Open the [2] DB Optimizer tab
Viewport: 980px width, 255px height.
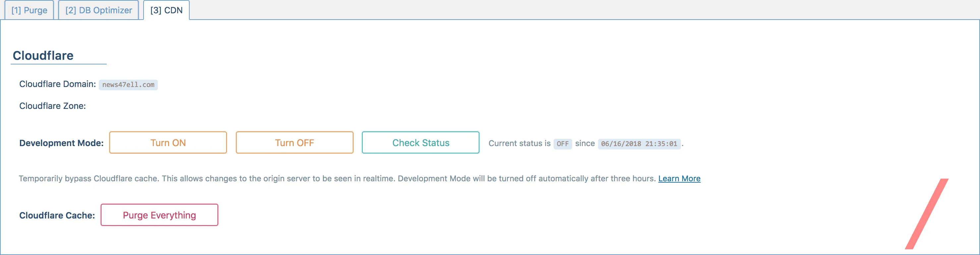pos(98,10)
